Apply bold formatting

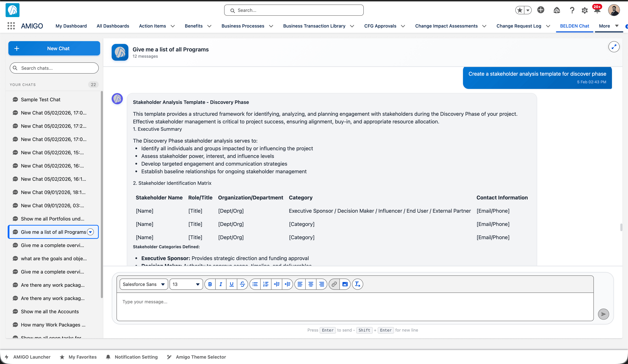pos(210,284)
